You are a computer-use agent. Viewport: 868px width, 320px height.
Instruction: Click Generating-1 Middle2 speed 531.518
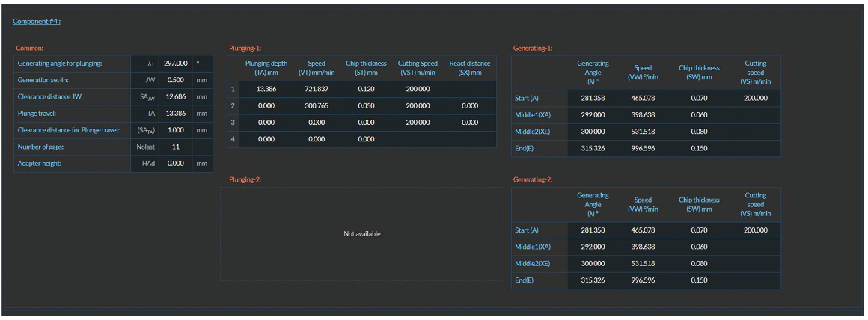click(643, 132)
